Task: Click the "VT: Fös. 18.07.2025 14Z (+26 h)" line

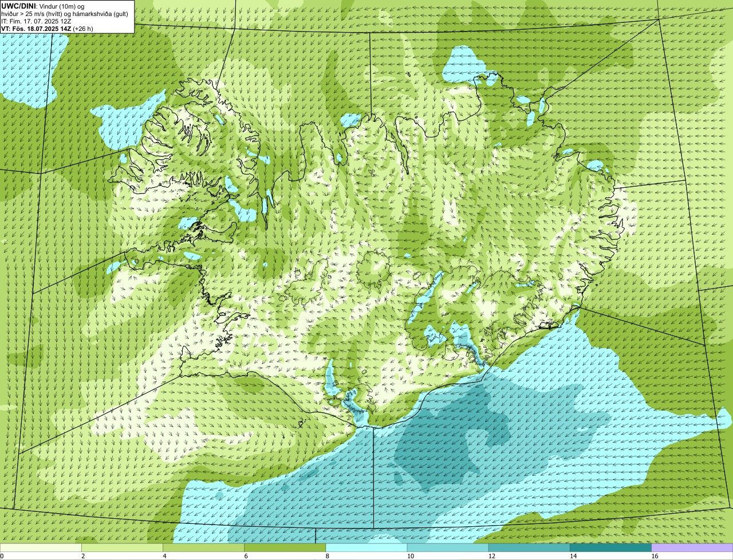Action: (x=47, y=28)
